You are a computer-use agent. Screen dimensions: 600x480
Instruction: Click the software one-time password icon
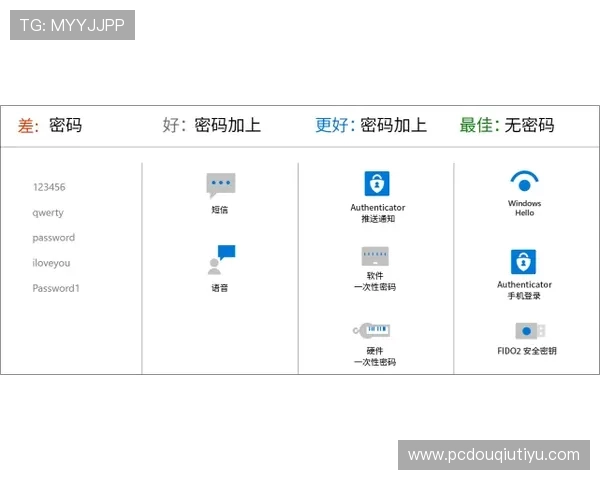pyautogui.click(x=375, y=256)
